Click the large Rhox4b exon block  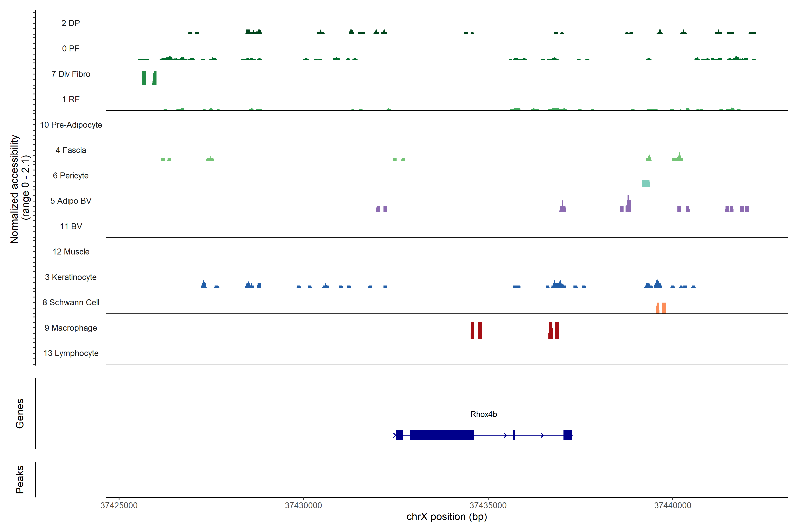pos(441,435)
